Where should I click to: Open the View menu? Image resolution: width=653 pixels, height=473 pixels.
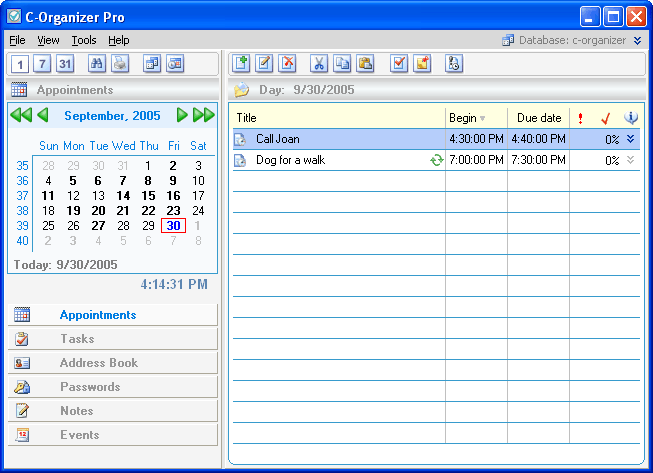pyautogui.click(x=48, y=40)
